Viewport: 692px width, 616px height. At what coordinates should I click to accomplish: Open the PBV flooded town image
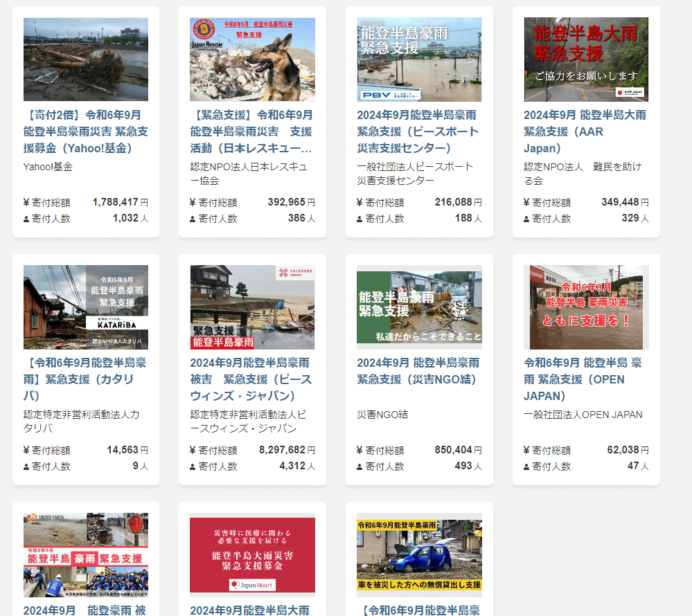pyautogui.click(x=419, y=60)
